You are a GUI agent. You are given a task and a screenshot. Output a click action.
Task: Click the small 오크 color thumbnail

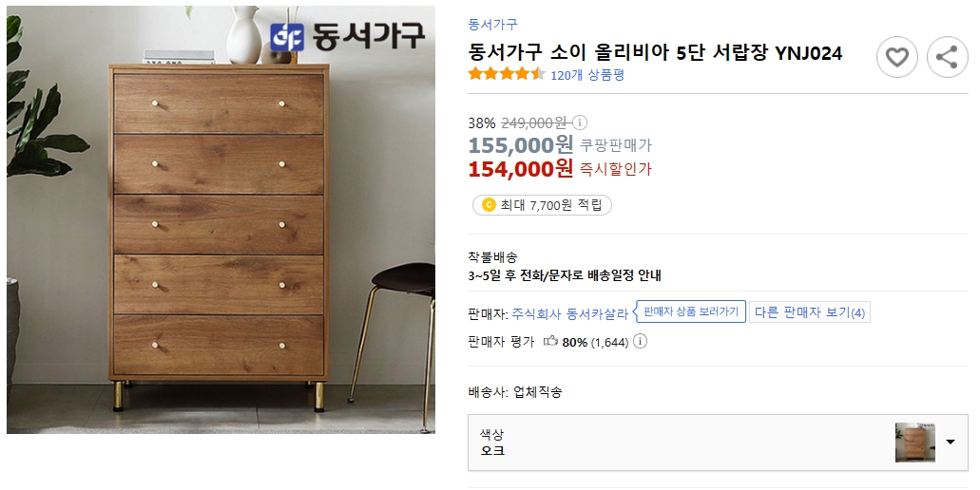tap(914, 443)
